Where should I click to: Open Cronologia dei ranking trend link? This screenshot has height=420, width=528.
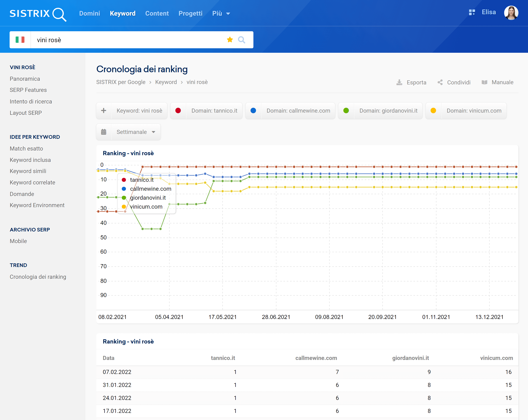38,276
